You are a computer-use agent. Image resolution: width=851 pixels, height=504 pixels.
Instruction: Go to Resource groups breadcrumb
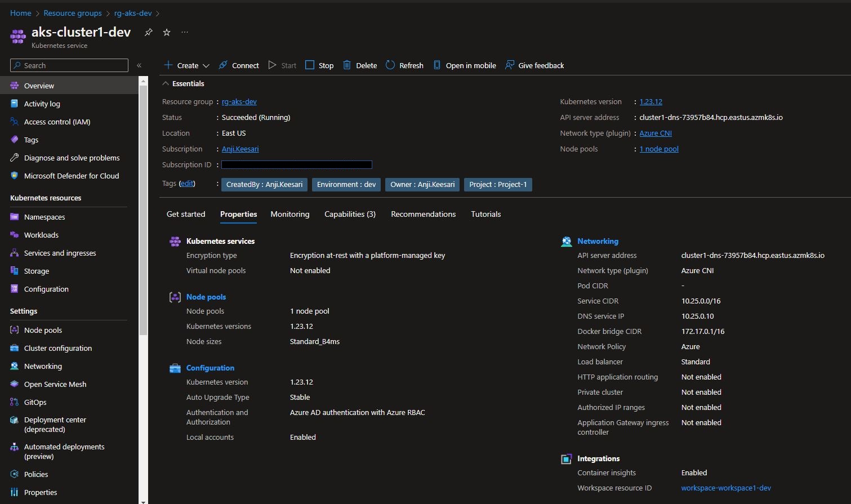73,13
